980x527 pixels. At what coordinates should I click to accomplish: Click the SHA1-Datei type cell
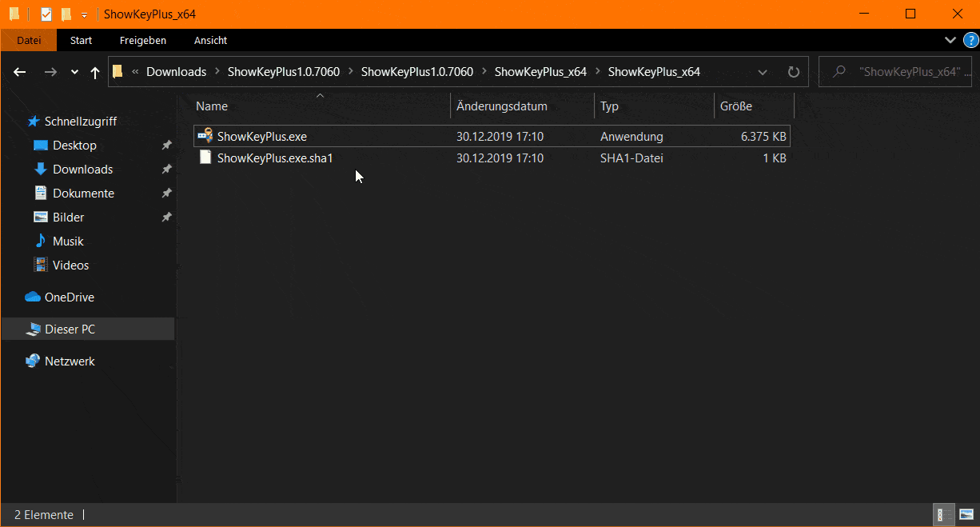point(631,158)
